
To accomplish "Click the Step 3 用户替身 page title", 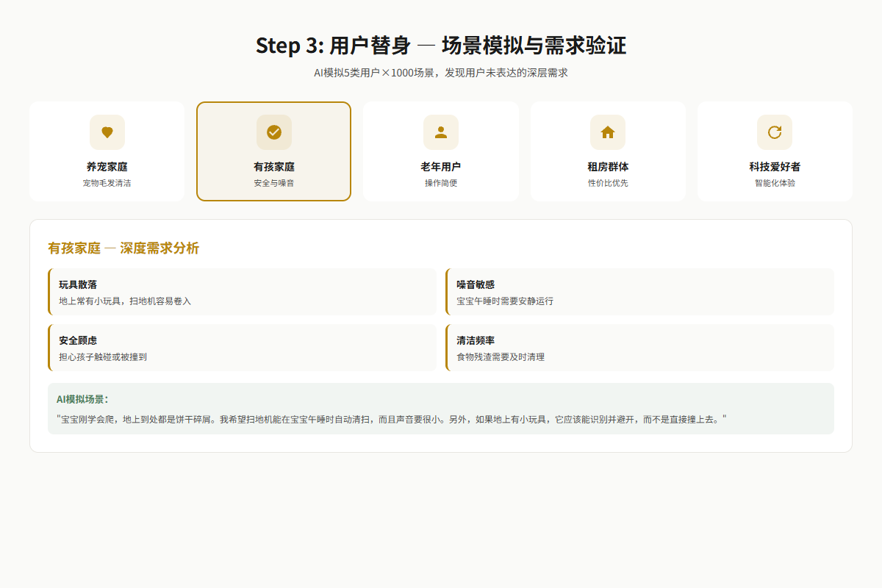I will click(x=441, y=46).
